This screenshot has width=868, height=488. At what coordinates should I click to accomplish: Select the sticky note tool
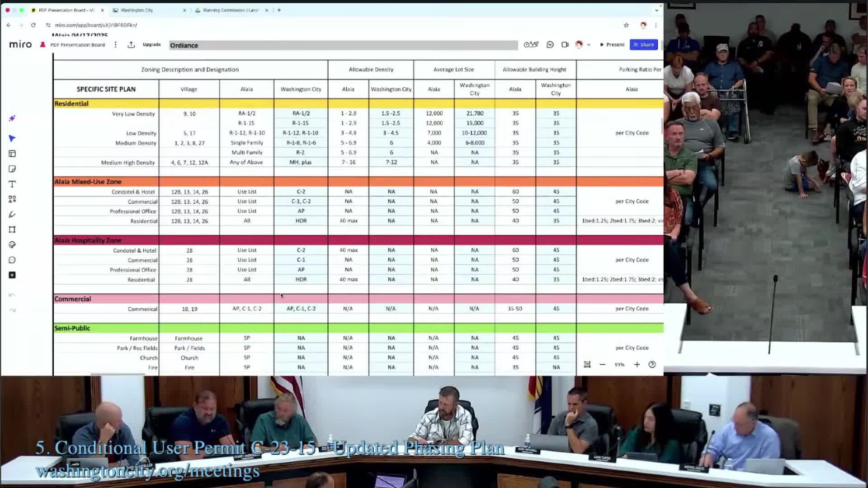(12, 169)
